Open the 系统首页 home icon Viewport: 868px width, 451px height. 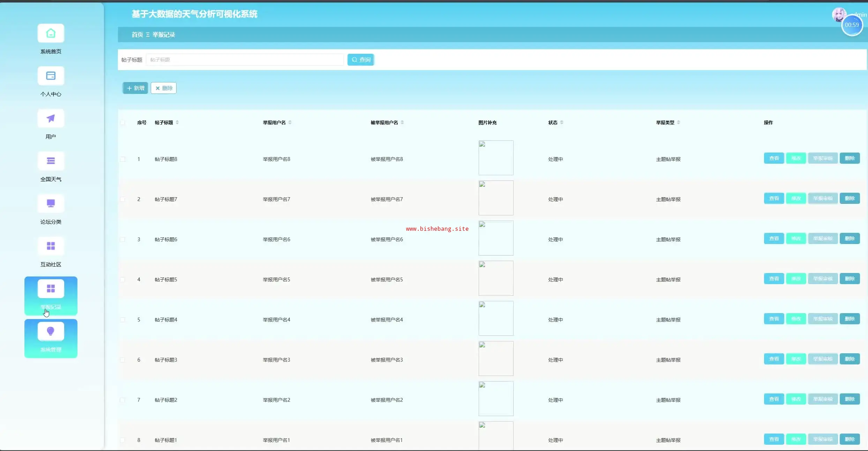click(x=51, y=34)
